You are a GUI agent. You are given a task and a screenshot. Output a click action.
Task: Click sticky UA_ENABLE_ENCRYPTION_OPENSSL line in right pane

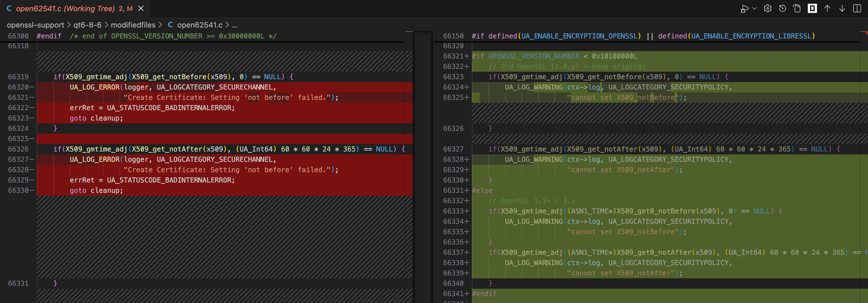[580, 36]
